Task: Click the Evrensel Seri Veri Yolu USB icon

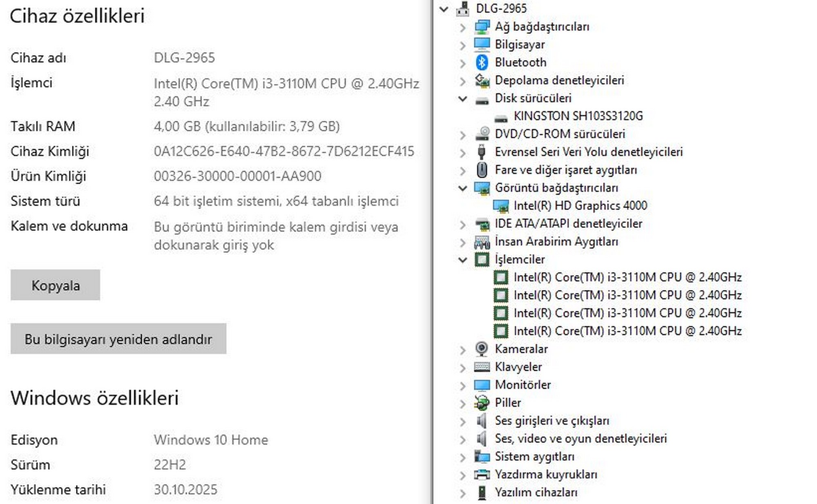Action: [x=482, y=152]
